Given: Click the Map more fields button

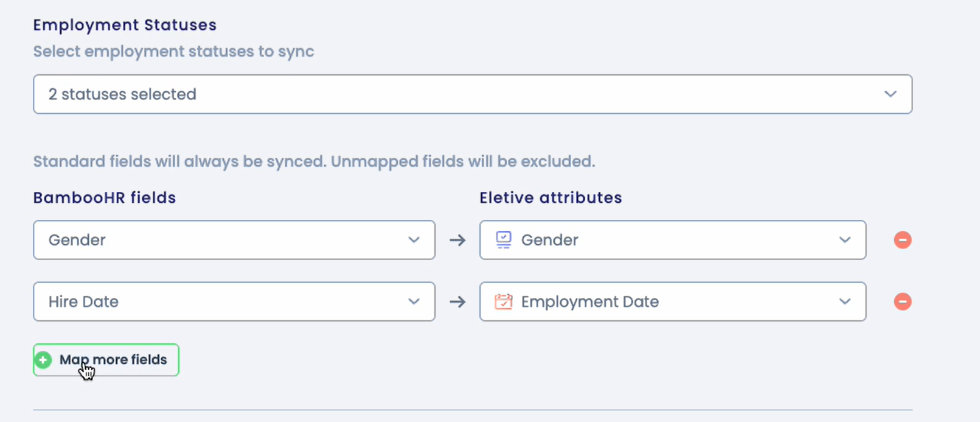Looking at the screenshot, I should 106,360.
